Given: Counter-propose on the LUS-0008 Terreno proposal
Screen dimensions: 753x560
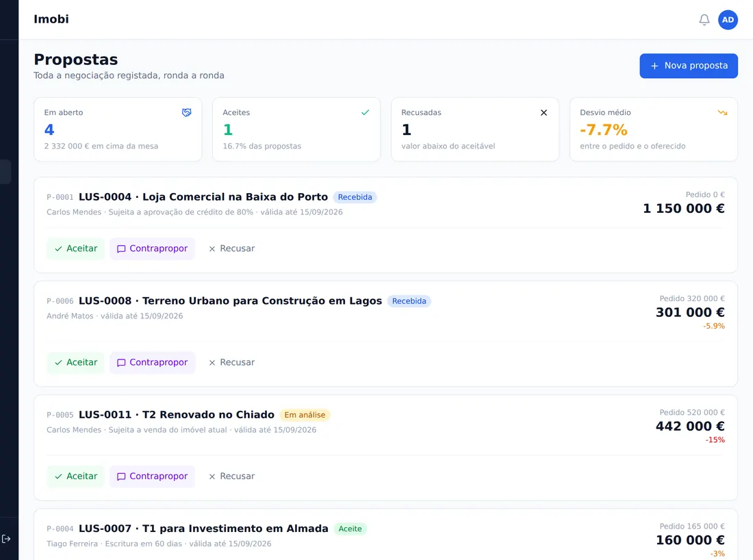Looking at the screenshot, I should (x=152, y=363).
